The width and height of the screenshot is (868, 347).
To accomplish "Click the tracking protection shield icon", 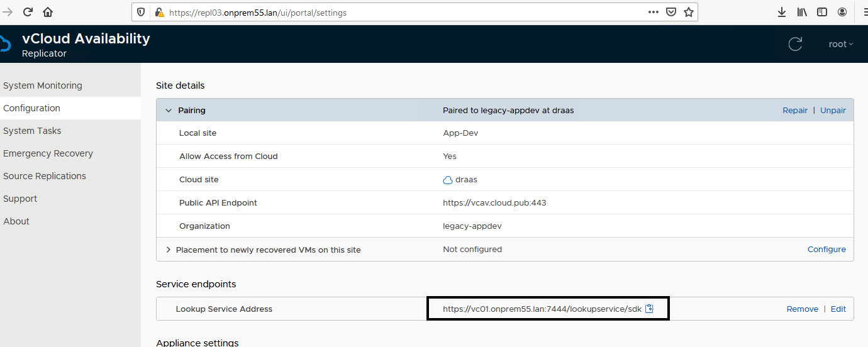I will click(x=141, y=12).
